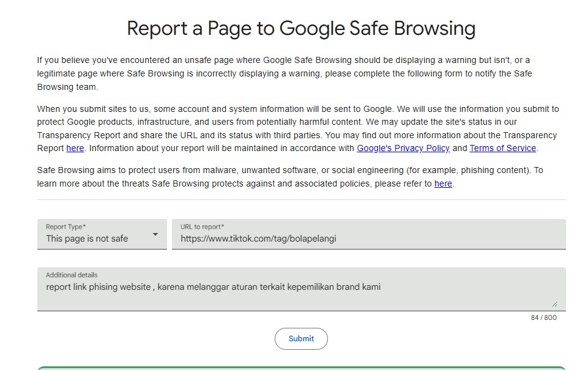
Task: Click the '84 / 800' character counter
Action: (x=544, y=317)
